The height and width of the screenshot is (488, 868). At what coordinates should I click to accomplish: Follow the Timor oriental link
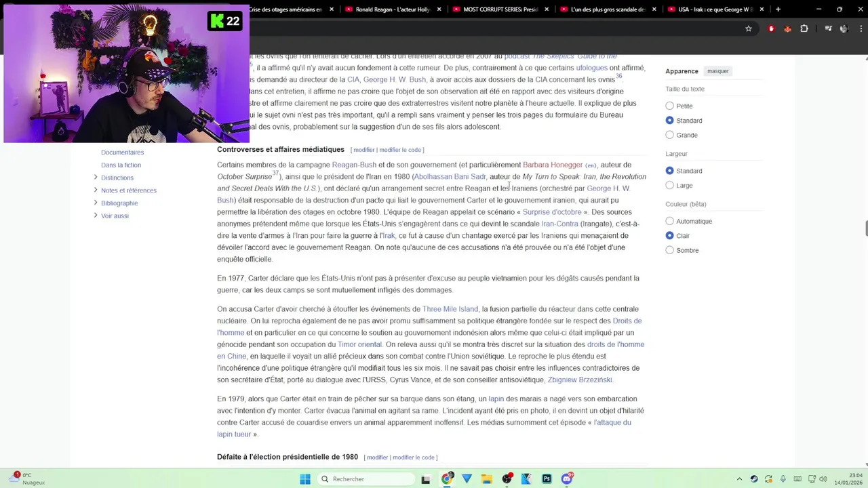coord(359,344)
